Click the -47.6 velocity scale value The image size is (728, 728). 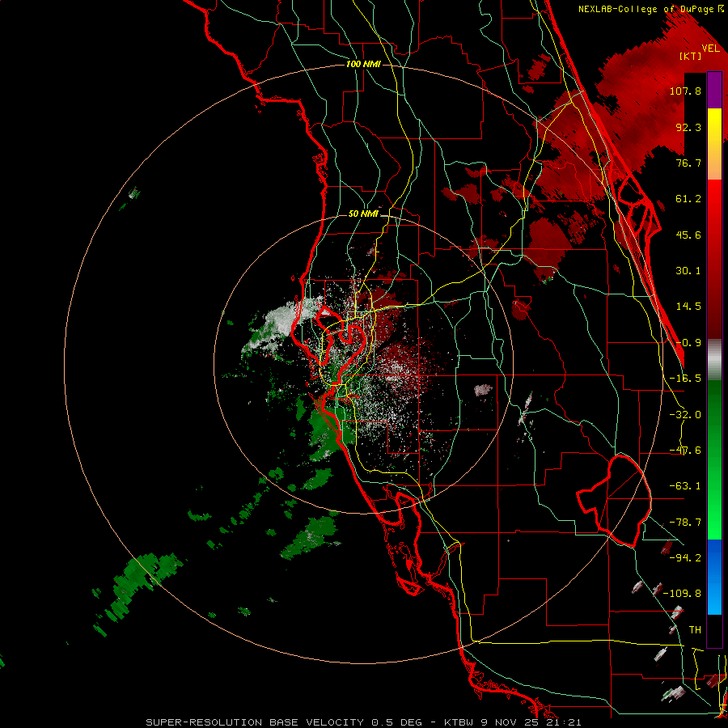pyautogui.click(x=685, y=451)
